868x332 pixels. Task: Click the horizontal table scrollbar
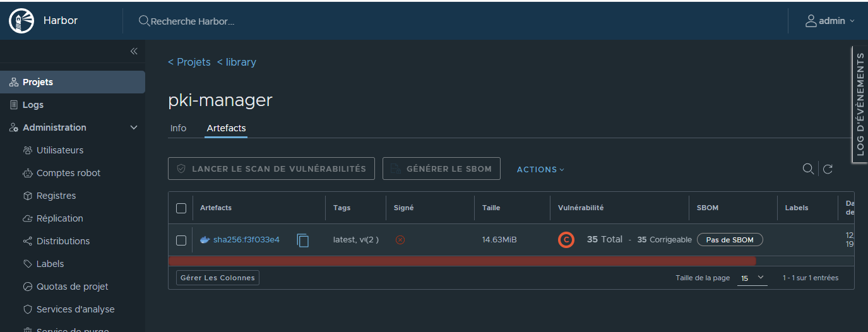point(461,261)
